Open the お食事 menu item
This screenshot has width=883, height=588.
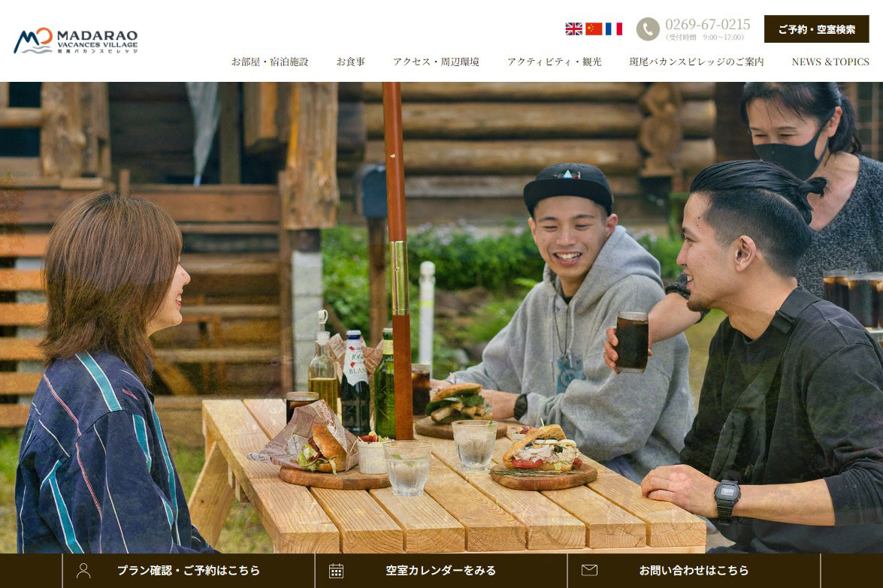click(x=350, y=62)
